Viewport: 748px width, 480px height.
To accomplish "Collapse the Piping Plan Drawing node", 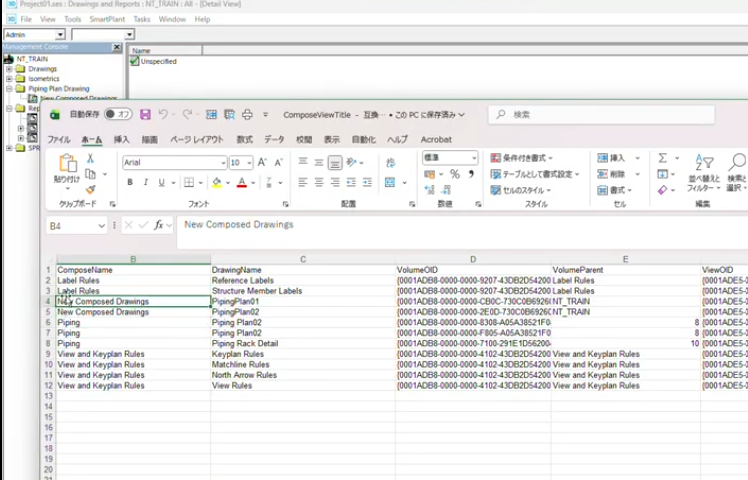I will pyautogui.click(x=9, y=89).
